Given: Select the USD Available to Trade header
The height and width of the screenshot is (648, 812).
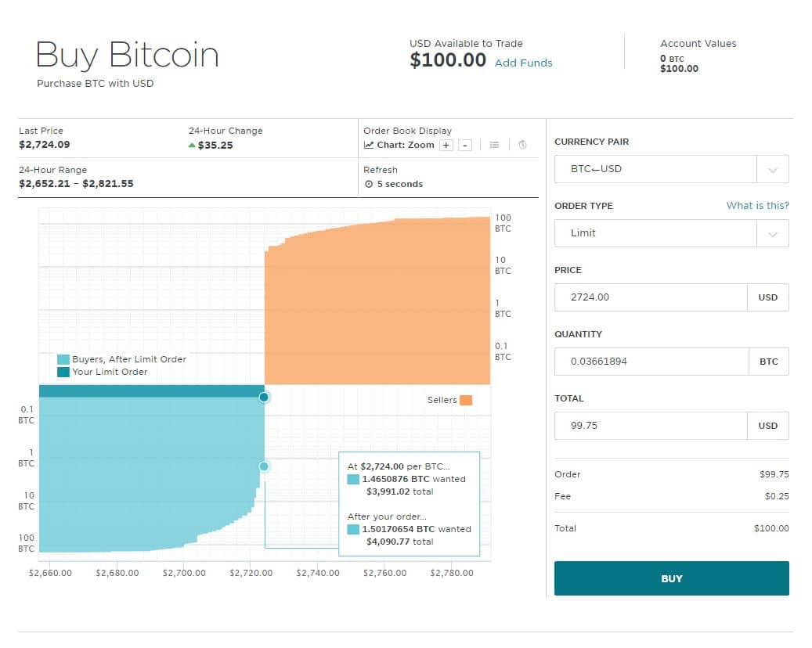Looking at the screenshot, I should 466,43.
